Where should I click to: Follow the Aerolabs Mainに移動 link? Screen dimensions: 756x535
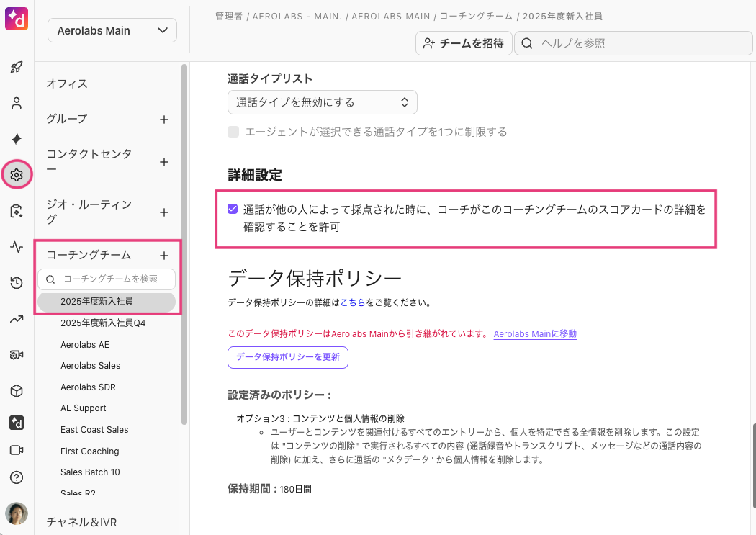pos(535,334)
